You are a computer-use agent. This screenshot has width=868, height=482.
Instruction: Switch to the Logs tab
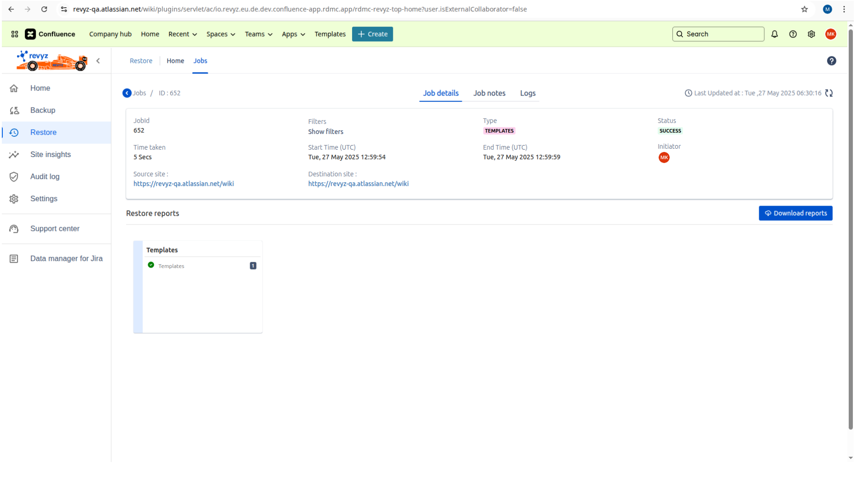[527, 93]
